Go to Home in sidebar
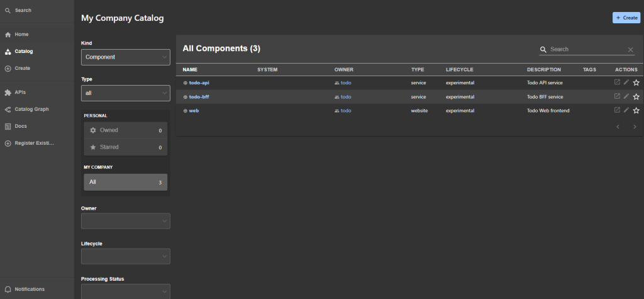644x299 pixels. click(x=37, y=35)
